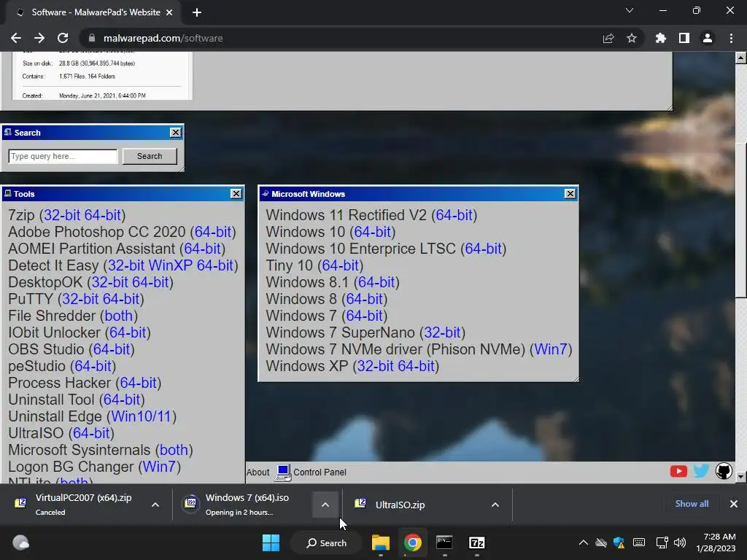Close the Tools window
This screenshot has height=560, width=747.
tap(236, 194)
